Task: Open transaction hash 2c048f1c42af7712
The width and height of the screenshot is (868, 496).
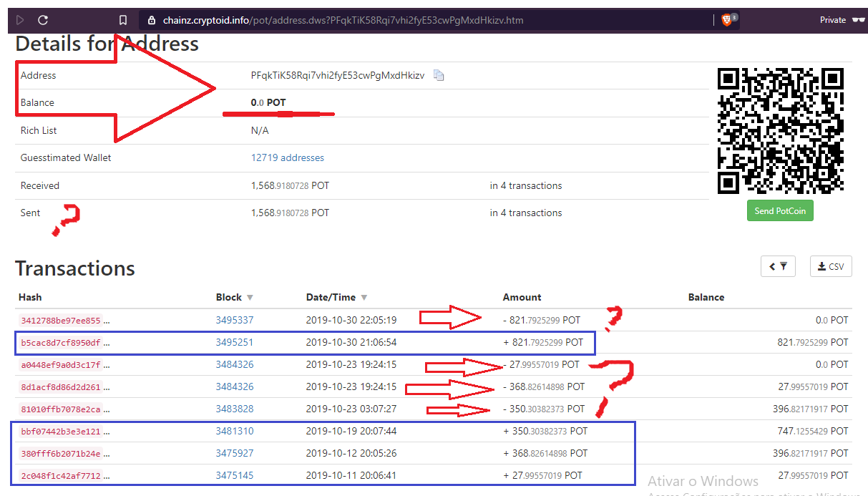Action: 61,476
